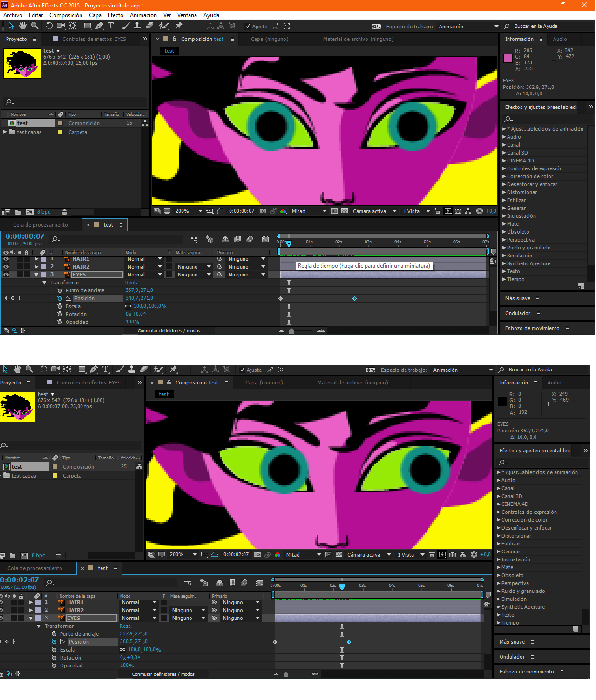
Task: Add keyframe diamond button in upper Posición row
Action: click(13, 298)
